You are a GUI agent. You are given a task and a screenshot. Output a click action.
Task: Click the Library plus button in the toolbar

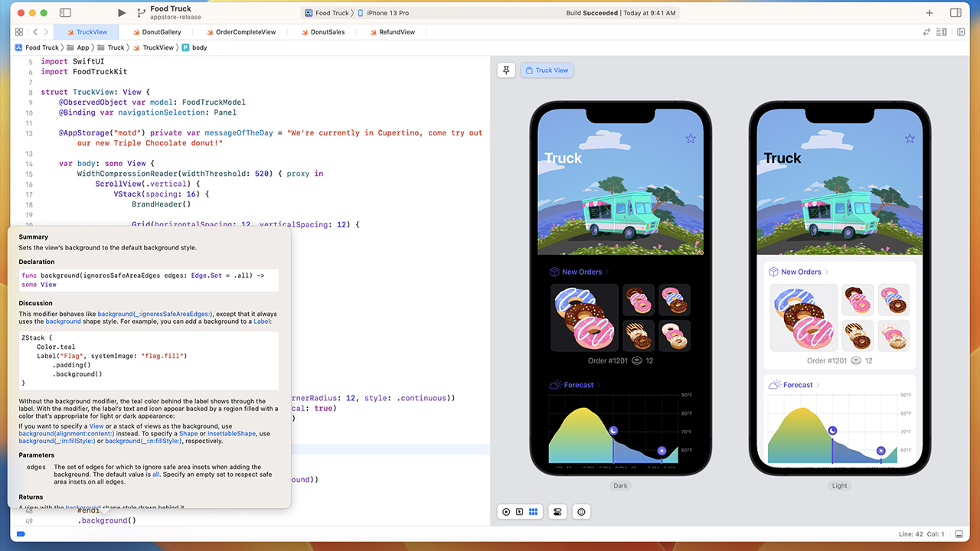tap(929, 12)
